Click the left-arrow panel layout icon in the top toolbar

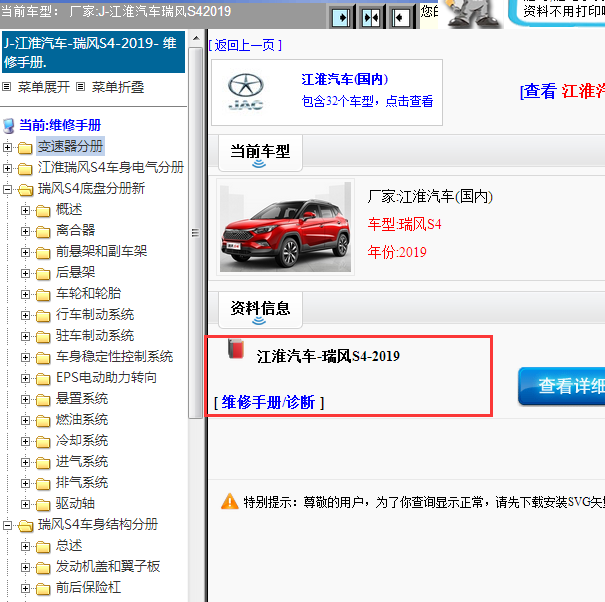401,17
